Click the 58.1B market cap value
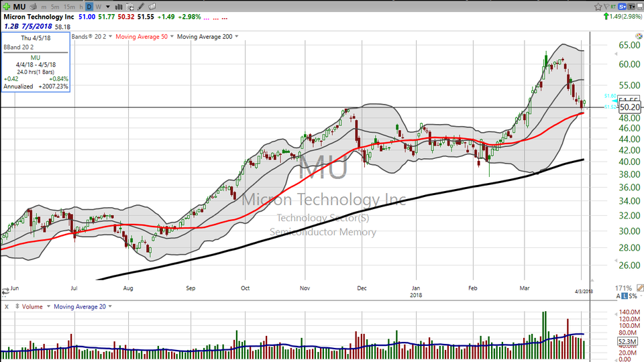644x362 pixels. point(62,27)
